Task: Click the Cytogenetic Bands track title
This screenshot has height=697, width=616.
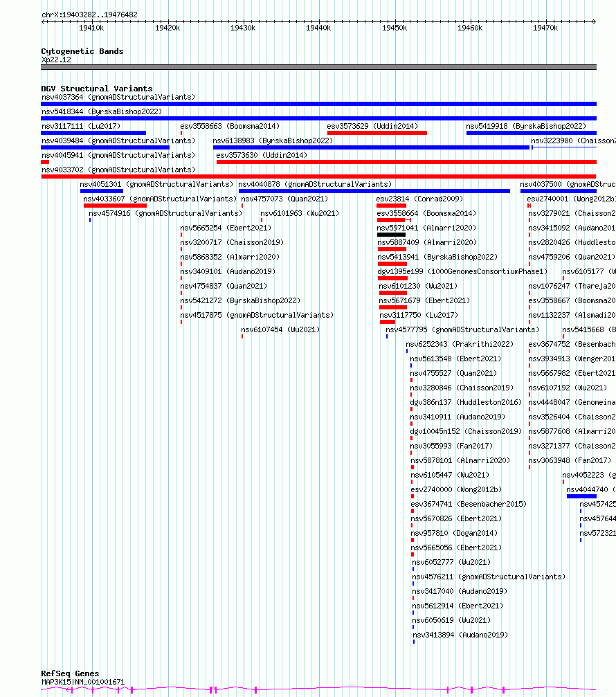Action: [x=82, y=51]
